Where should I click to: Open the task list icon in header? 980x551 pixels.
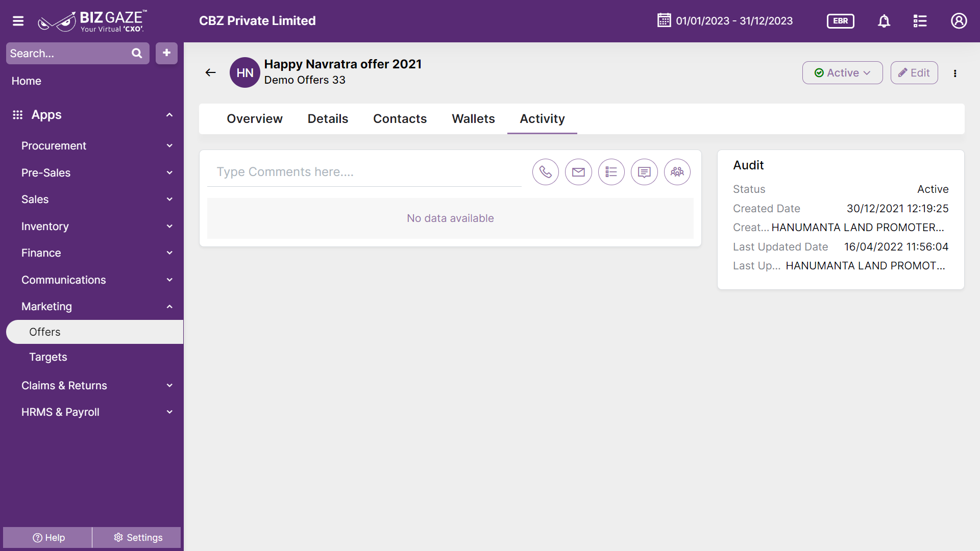(x=920, y=21)
